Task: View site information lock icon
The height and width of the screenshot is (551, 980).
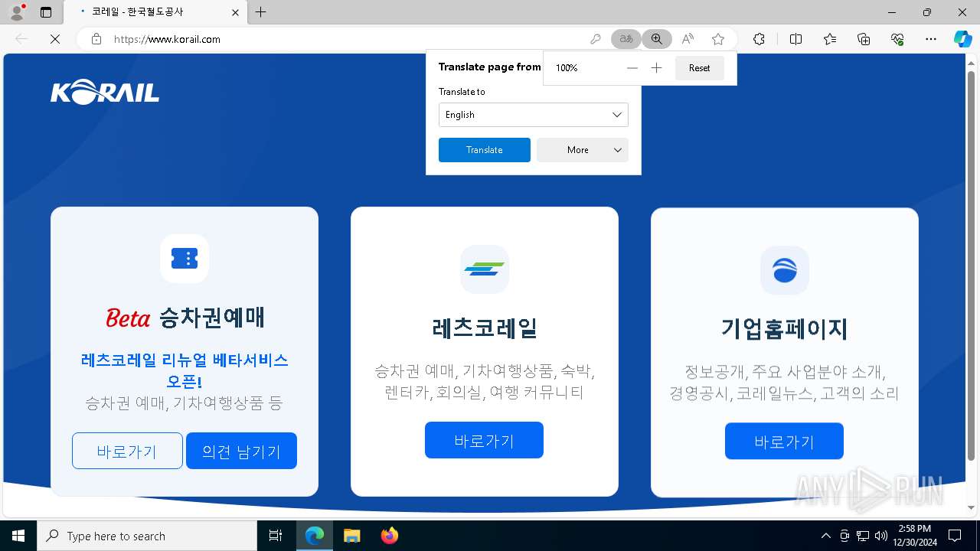Action: (96, 39)
